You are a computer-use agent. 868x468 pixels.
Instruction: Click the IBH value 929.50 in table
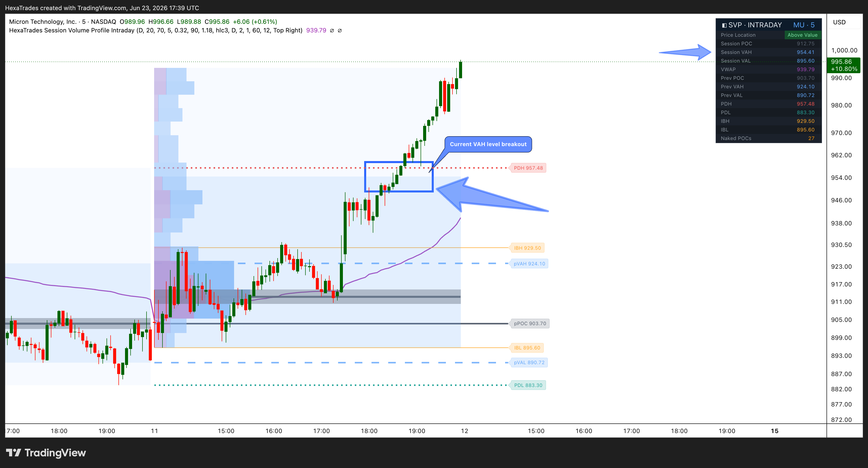pos(805,121)
